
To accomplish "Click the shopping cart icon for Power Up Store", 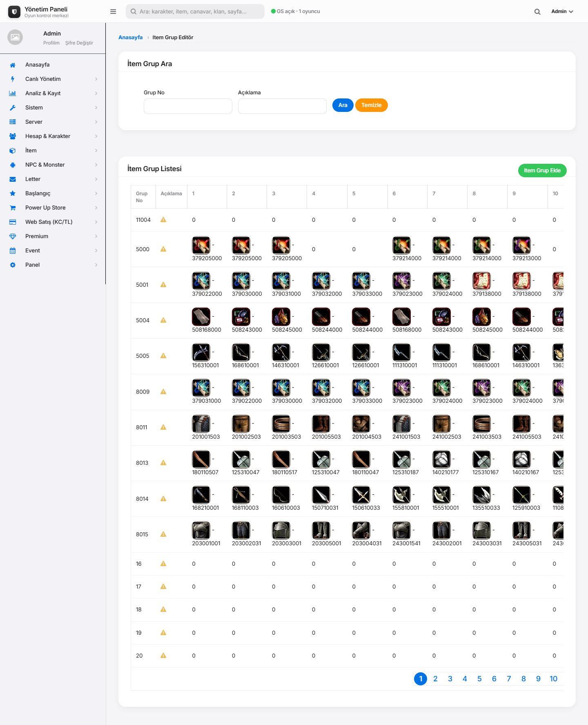I will [x=13, y=208].
